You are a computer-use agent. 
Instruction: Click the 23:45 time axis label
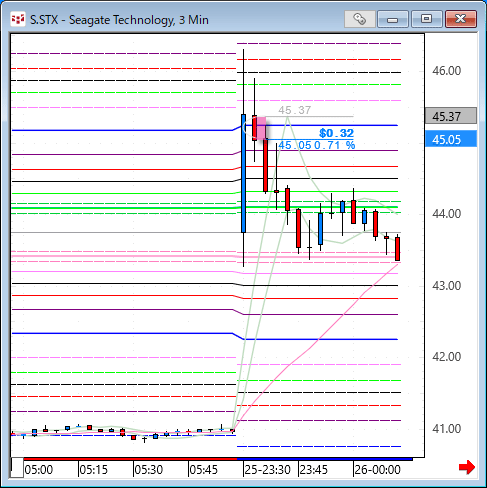tap(314, 470)
